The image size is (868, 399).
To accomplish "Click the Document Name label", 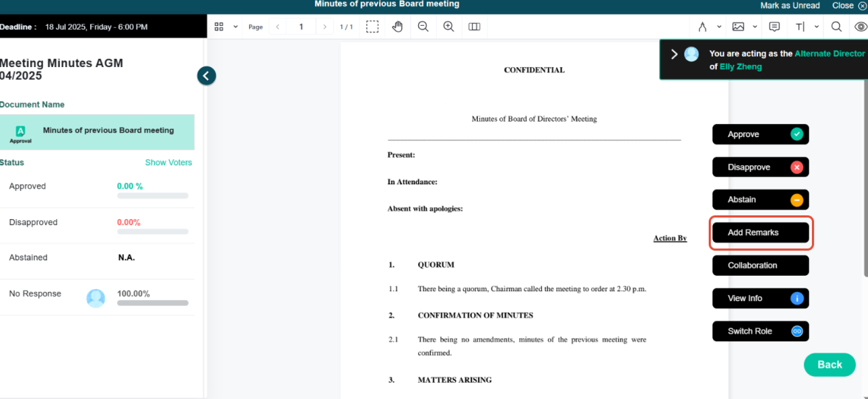I will click(x=32, y=105).
